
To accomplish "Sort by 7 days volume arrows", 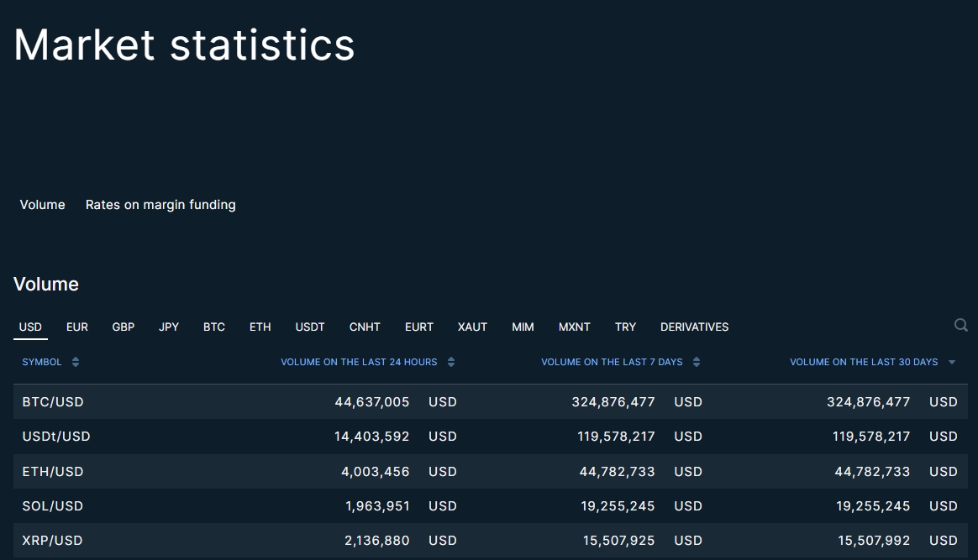I will [697, 362].
